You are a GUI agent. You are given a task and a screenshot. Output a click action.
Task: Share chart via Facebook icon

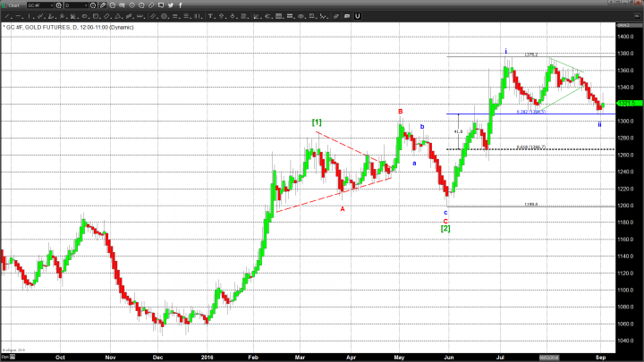tap(181, 5)
